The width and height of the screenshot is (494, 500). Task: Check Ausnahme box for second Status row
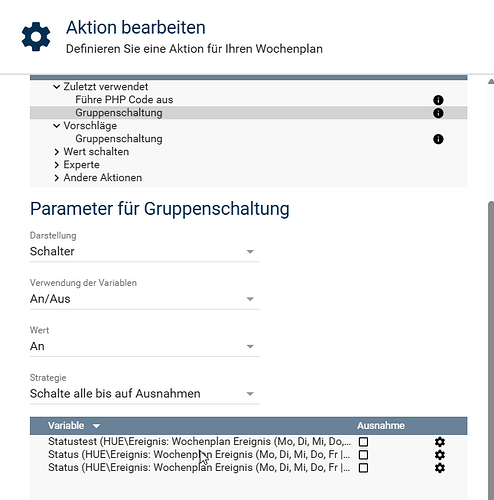point(363,455)
